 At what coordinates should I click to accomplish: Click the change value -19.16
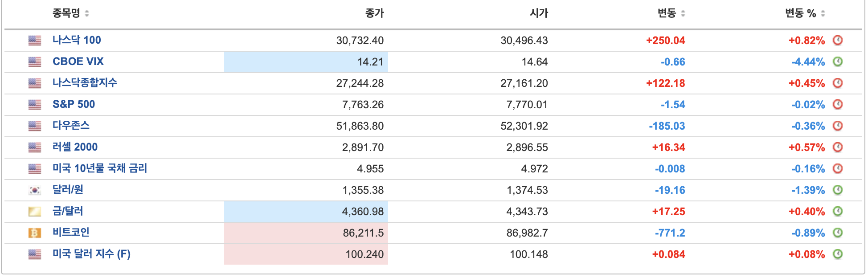pos(670,190)
